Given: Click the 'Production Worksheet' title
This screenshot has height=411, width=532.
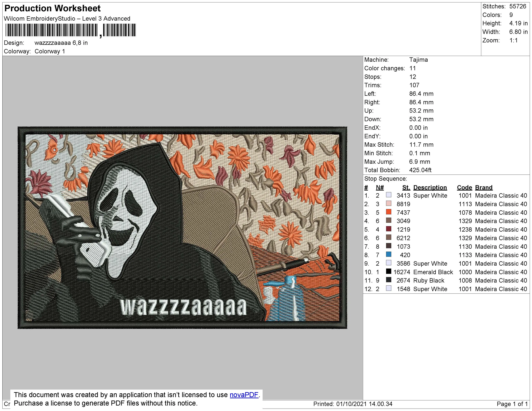Looking at the screenshot, I should click(52, 8).
